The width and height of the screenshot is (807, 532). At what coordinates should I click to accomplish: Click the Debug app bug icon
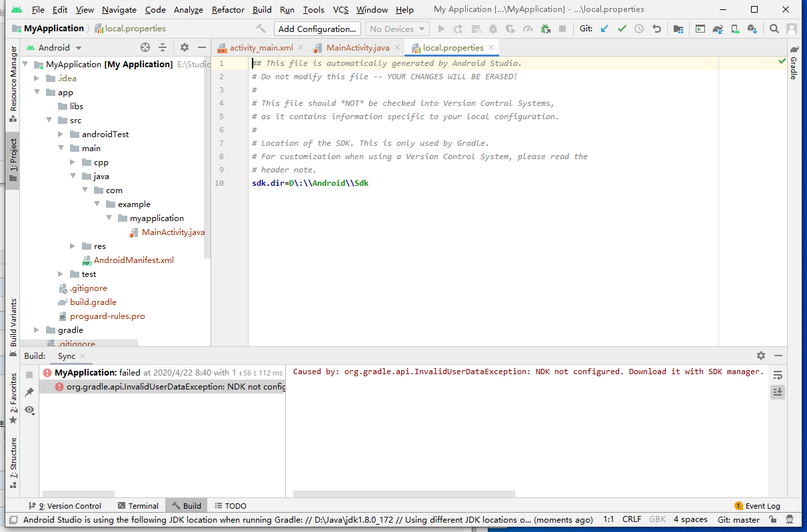click(x=493, y=29)
